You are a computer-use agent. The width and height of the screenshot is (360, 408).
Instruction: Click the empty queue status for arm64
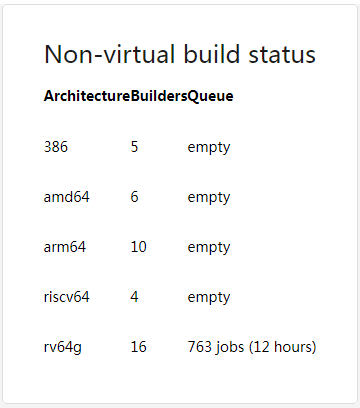pos(209,247)
